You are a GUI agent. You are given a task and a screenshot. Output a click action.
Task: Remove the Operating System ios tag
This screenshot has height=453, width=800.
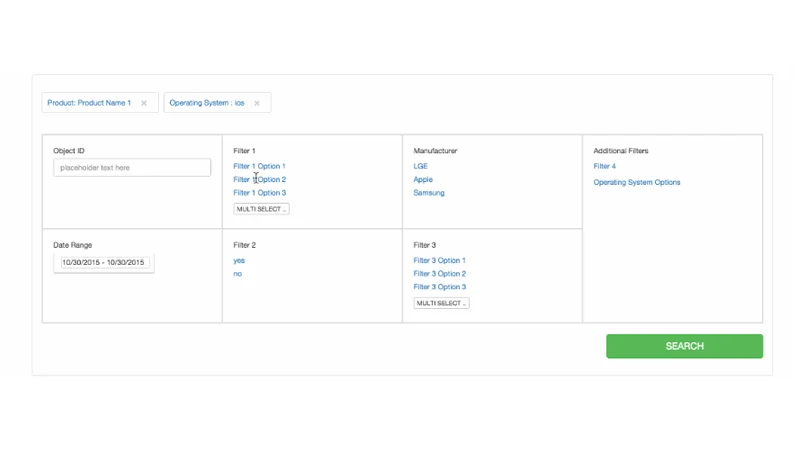click(x=257, y=103)
